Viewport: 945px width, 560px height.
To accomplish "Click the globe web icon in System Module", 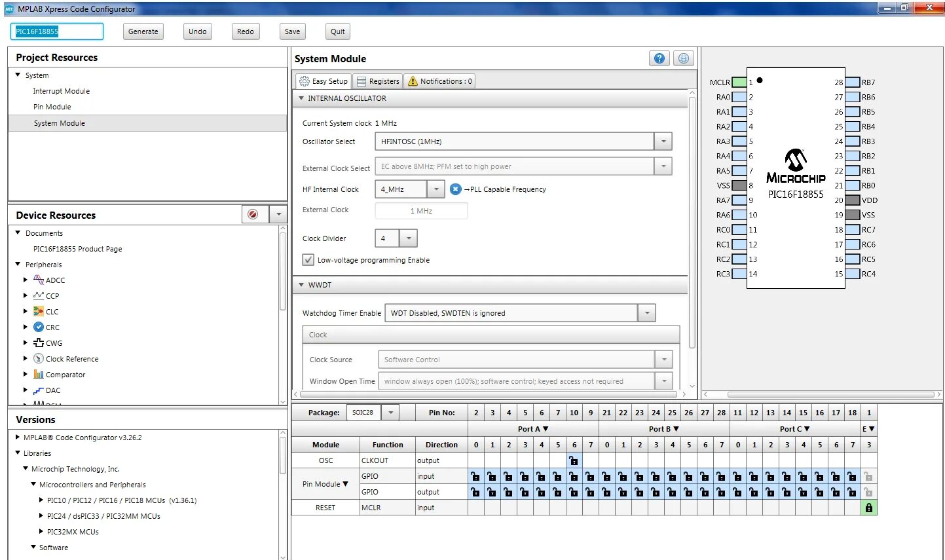I will point(683,58).
